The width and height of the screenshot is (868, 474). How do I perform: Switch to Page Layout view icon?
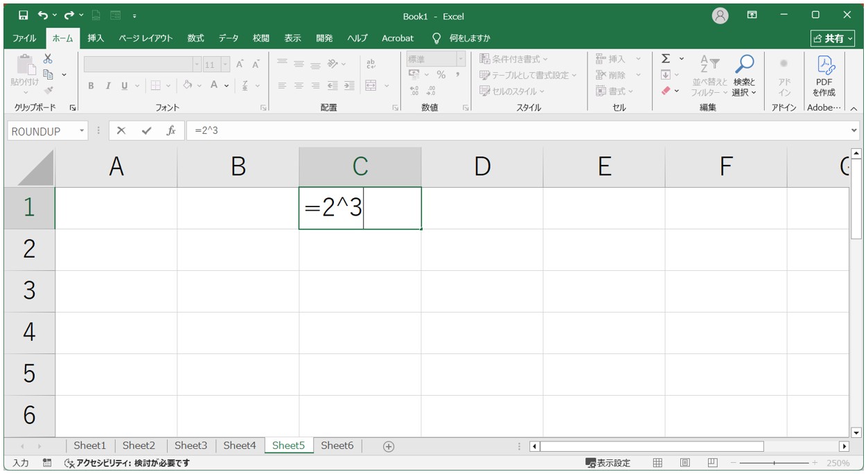[x=684, y=462]
